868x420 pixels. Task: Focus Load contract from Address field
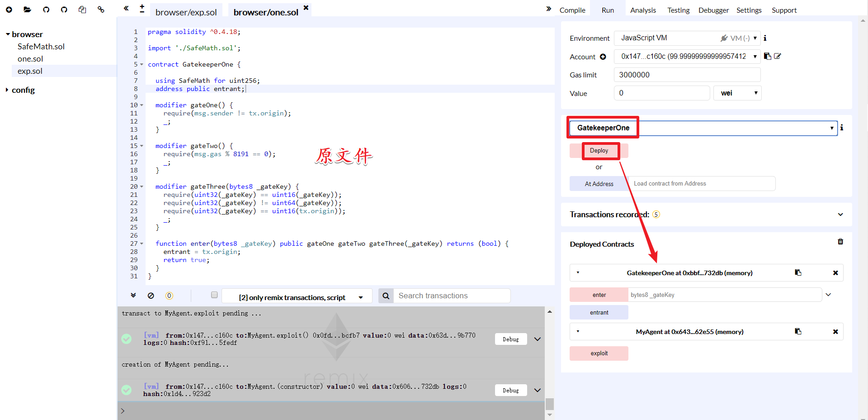coord(702,184)
